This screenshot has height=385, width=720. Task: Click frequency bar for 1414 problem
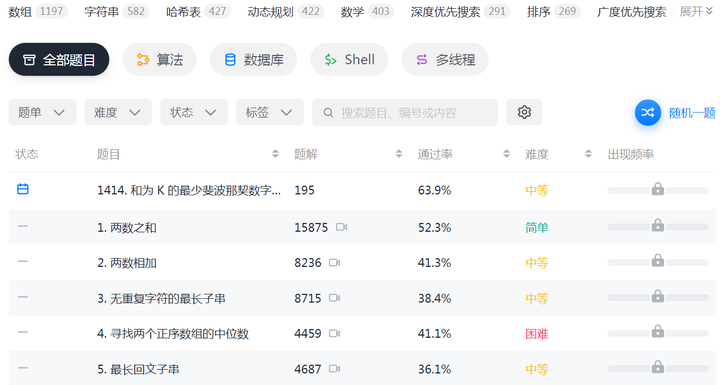pos(658,190)
